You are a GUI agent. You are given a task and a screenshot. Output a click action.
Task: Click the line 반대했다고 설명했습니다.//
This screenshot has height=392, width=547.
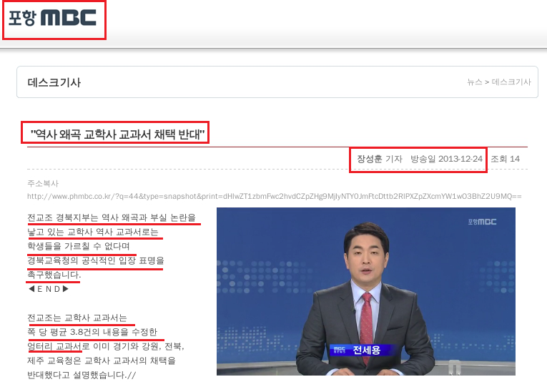click(82, 376)
